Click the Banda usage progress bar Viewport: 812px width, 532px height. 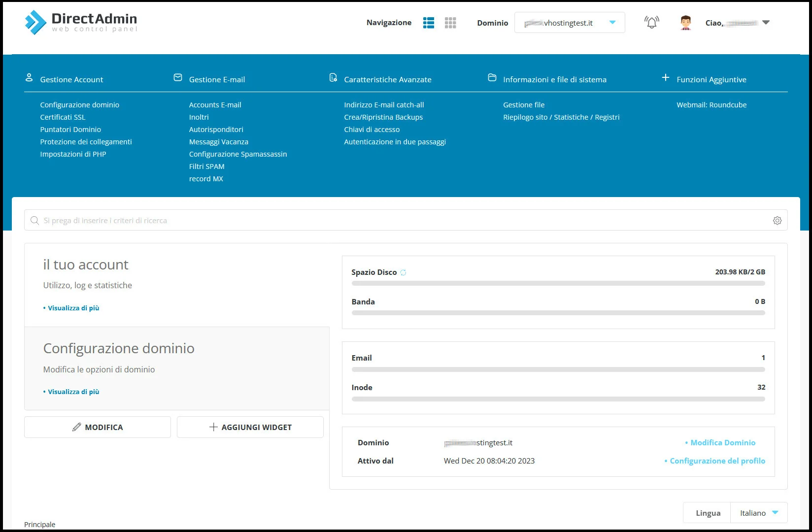pyautogui.click(x=558, y=312)
